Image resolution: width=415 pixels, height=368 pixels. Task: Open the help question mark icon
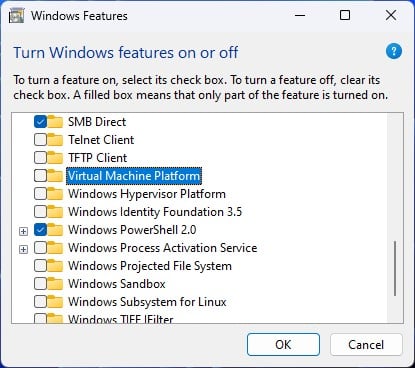point(394,51)
